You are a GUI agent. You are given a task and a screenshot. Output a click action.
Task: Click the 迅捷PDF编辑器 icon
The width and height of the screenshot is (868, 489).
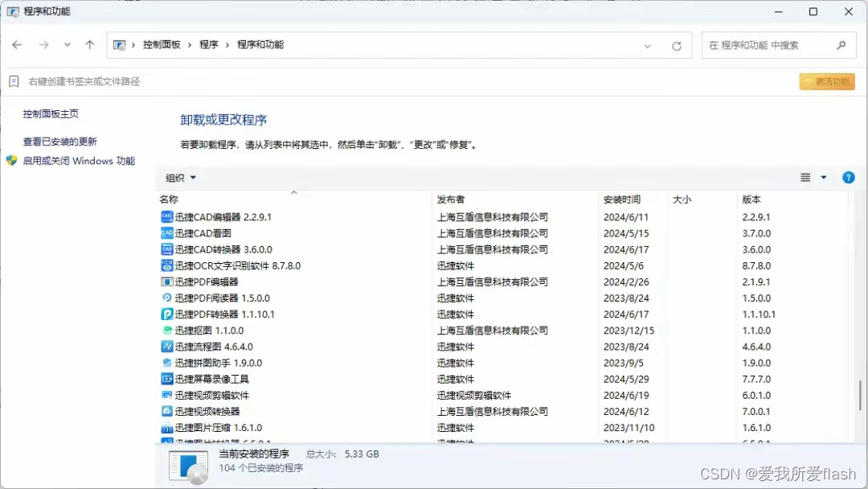coord(166,281)
